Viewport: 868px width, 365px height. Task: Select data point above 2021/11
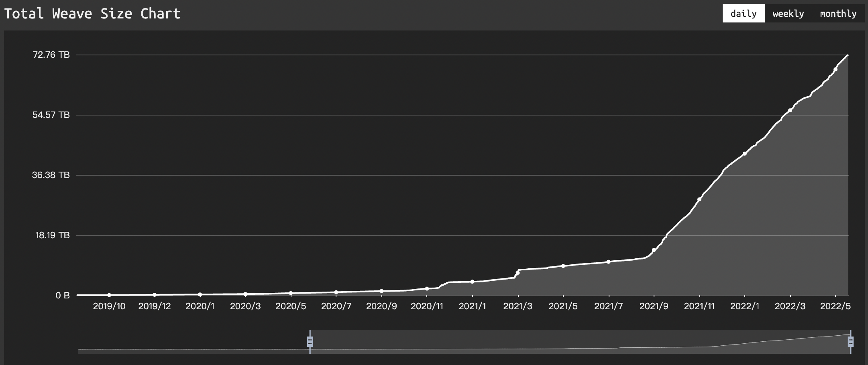[699, 199]
